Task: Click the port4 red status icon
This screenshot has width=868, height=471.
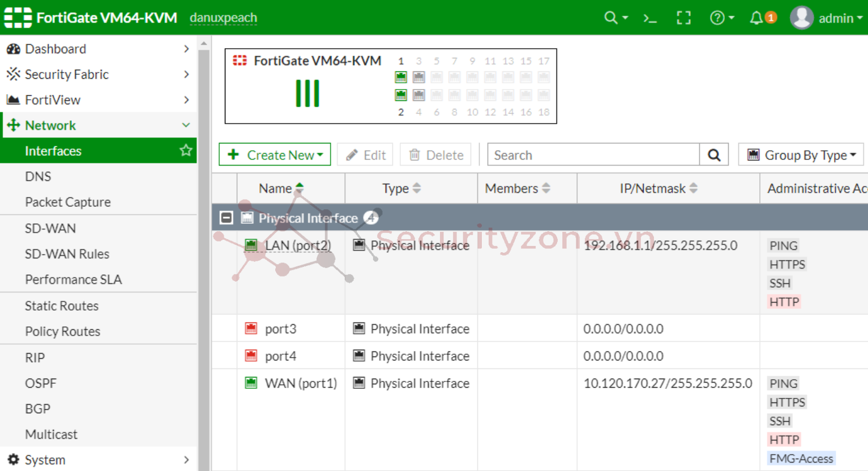Action: click(x=251, y=355)
